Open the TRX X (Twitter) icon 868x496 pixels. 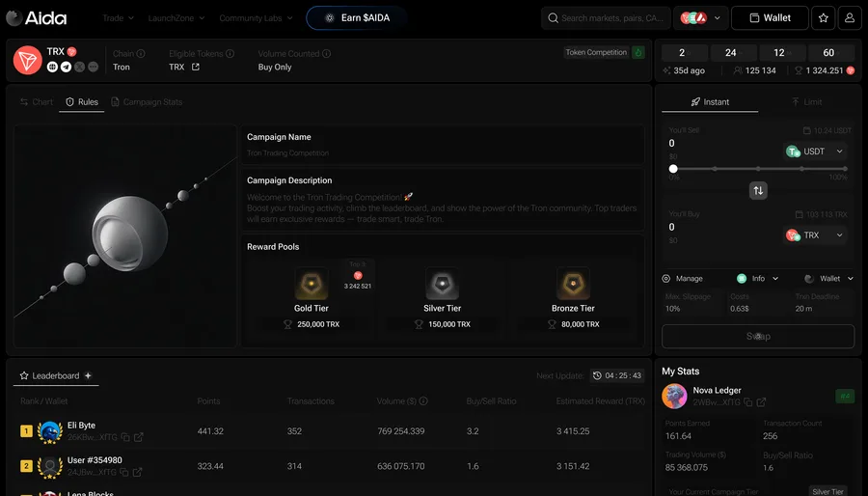[x=80, y=67]
